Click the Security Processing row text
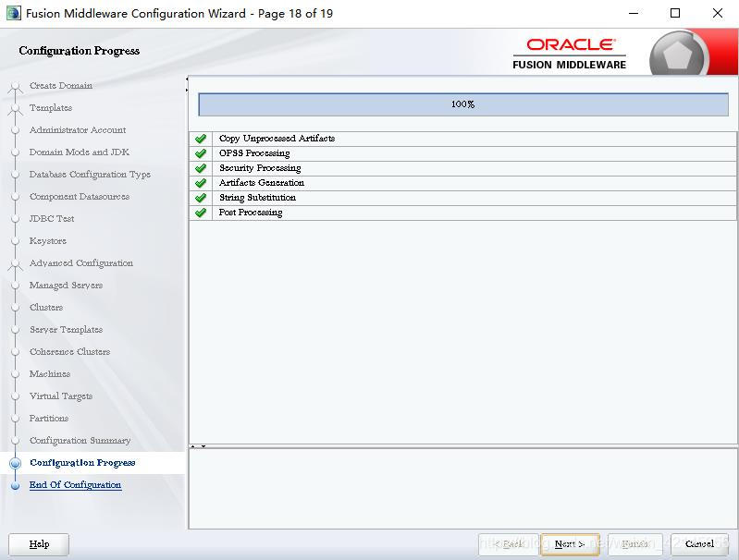Viewport: 739px width, 560px height. [260, 167]
